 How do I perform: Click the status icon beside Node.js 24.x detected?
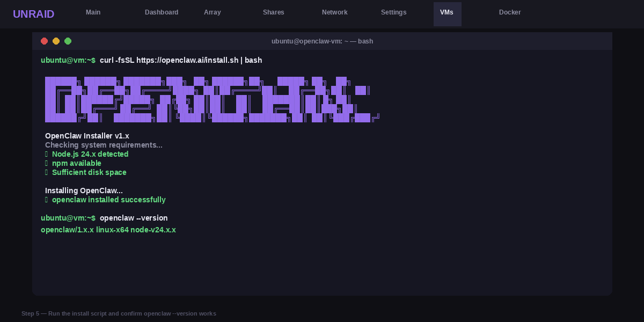pyautogui.click(x=47, y=154)
